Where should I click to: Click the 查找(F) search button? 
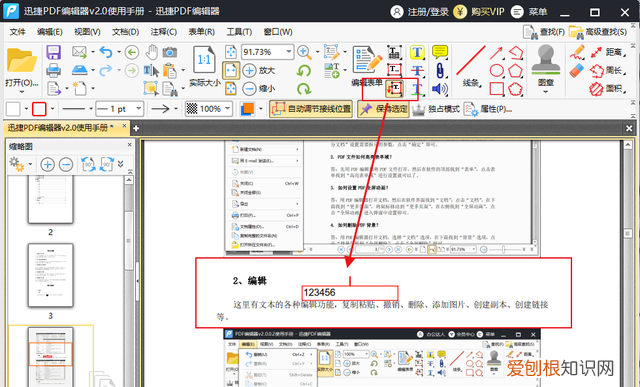pyautogui.click(x=544, y=32)
